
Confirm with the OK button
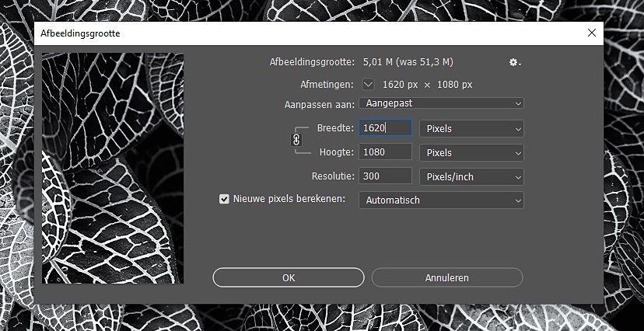coord(289,277)
